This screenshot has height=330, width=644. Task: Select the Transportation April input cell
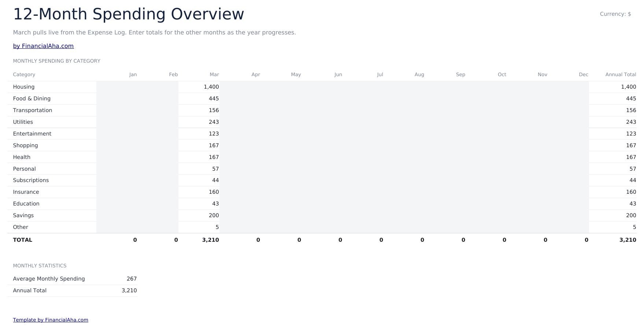pyautogui.click(x=240, y=110)
